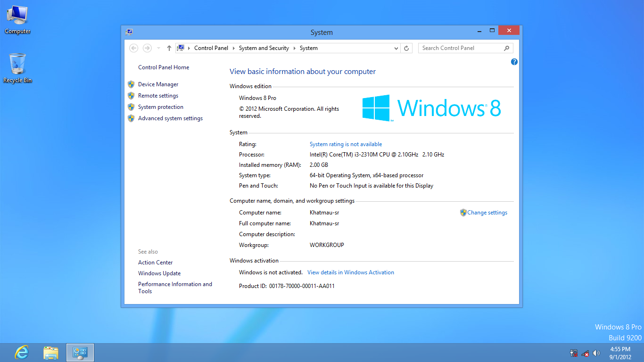
Task: Open the Computer desktop icon
Action: point(17,20)
